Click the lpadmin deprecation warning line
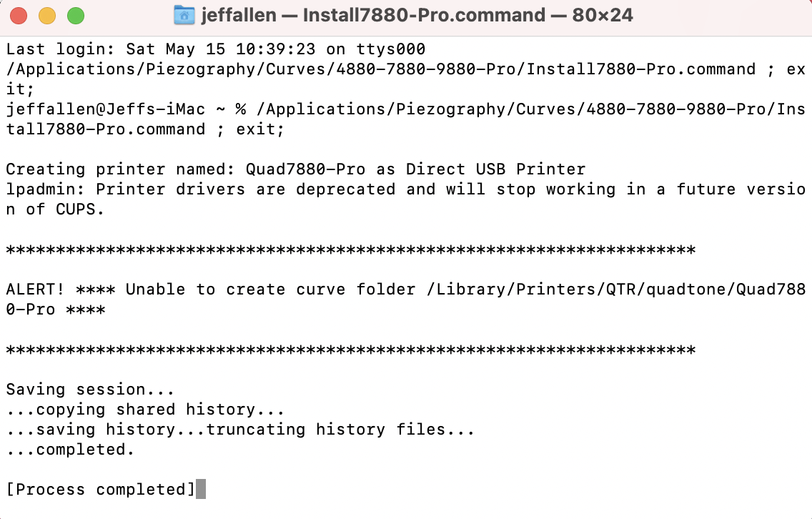 coord(405,199)
